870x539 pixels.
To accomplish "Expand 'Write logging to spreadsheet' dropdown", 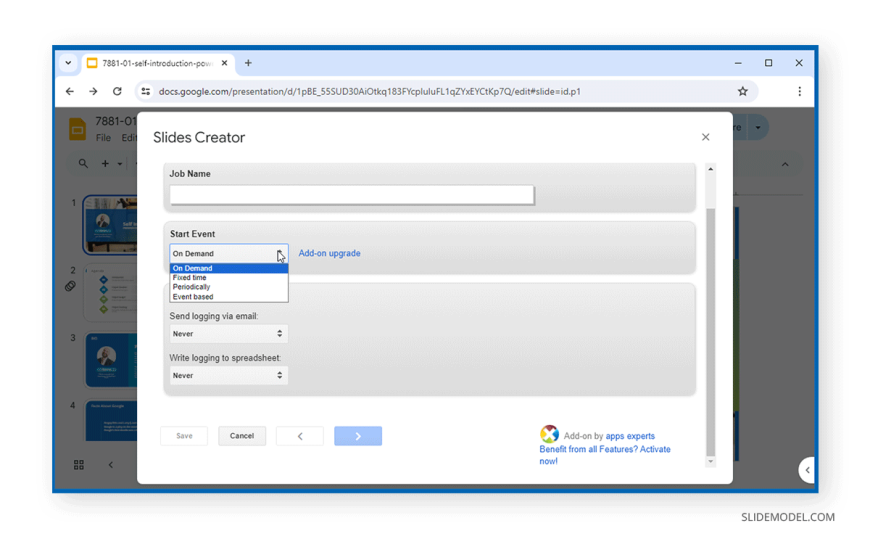I will (x=228, y=376).
